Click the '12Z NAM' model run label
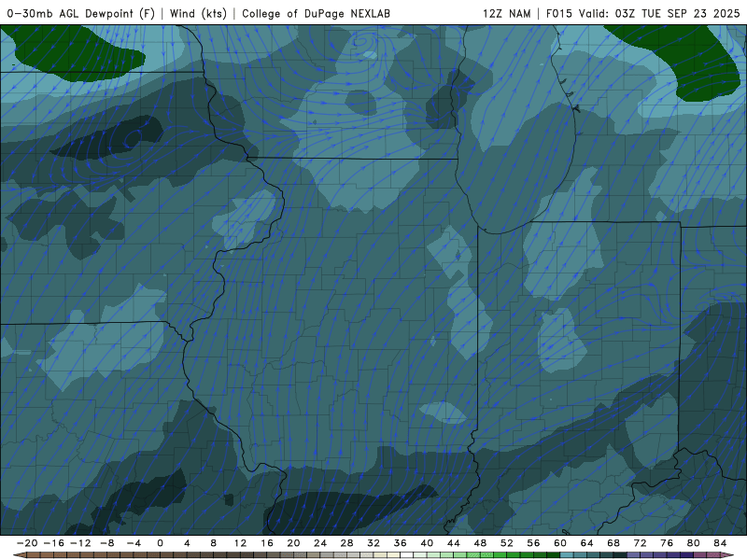Screen dimensions: 747x560 coord(506,14)
